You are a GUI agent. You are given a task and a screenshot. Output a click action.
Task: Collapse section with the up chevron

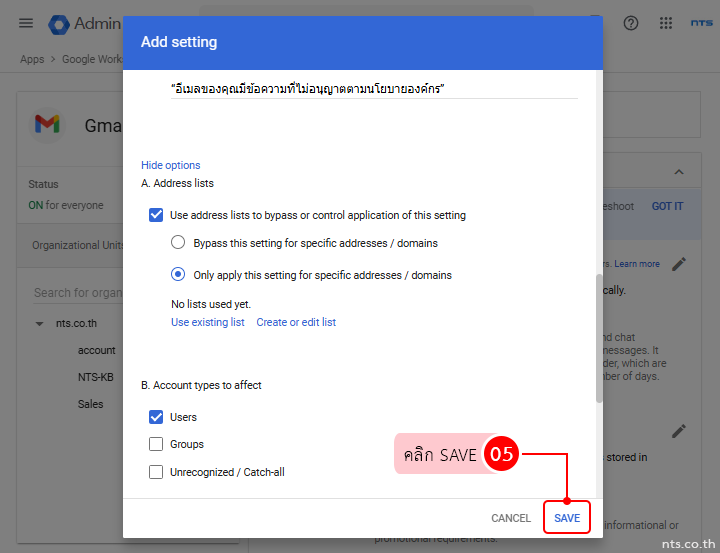[679, 172]
